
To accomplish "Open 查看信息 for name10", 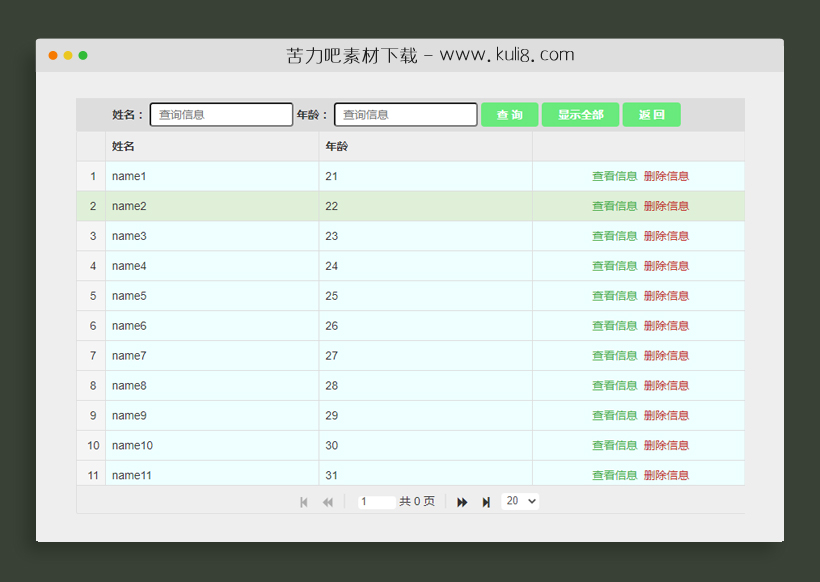I will coord(615,446).
